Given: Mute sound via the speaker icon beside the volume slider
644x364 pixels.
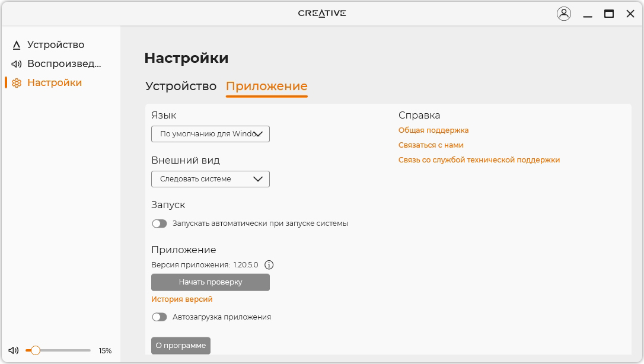Looking at the screenshot, I should coord(14,350).
